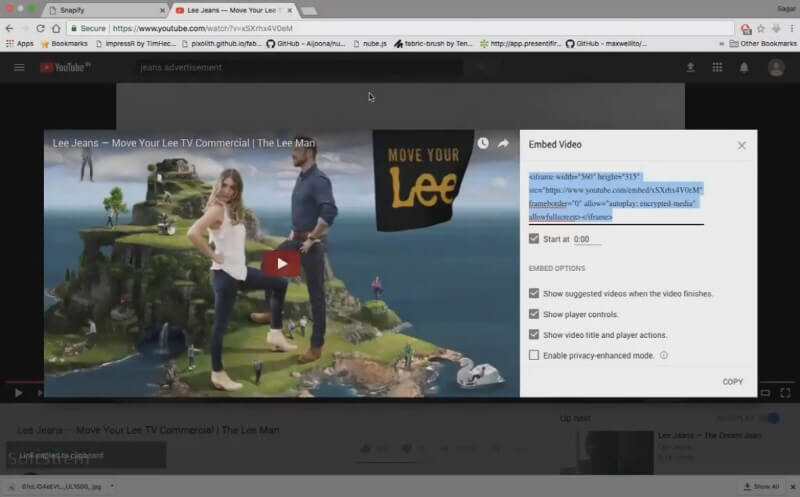This screenshot has height=497, width=800.
Task: Reload the page with the refresh icon
Action: (x=40, y=29)
